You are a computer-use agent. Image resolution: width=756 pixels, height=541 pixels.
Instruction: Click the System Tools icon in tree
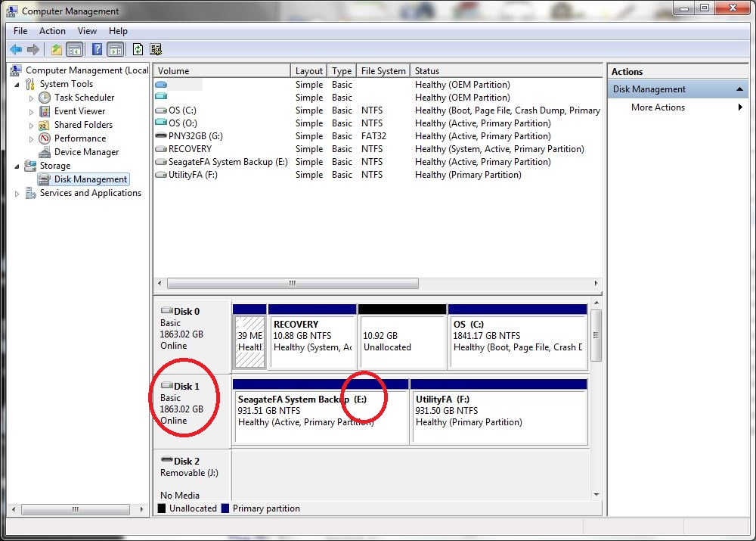30,84
